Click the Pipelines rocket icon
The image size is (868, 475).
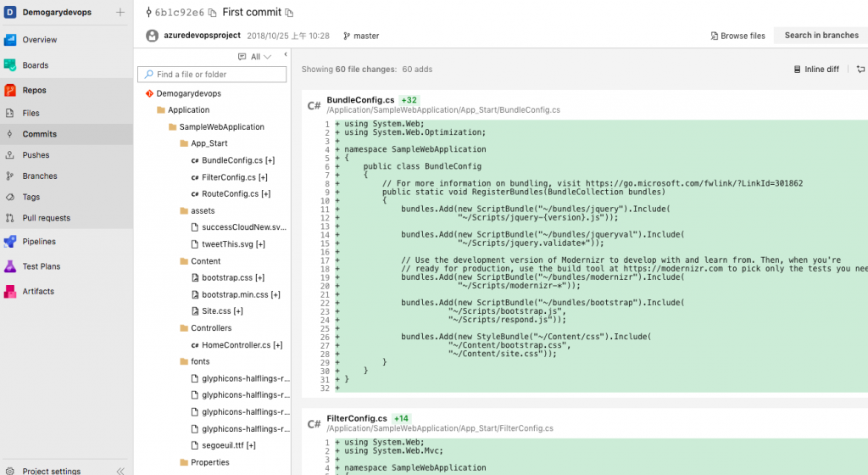10,242
